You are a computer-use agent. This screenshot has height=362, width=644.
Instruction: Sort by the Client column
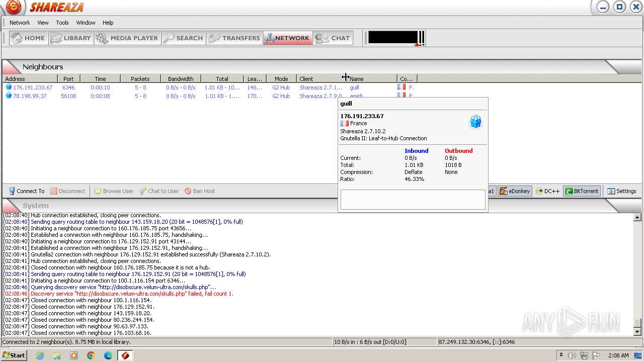[x=321, y=79]
